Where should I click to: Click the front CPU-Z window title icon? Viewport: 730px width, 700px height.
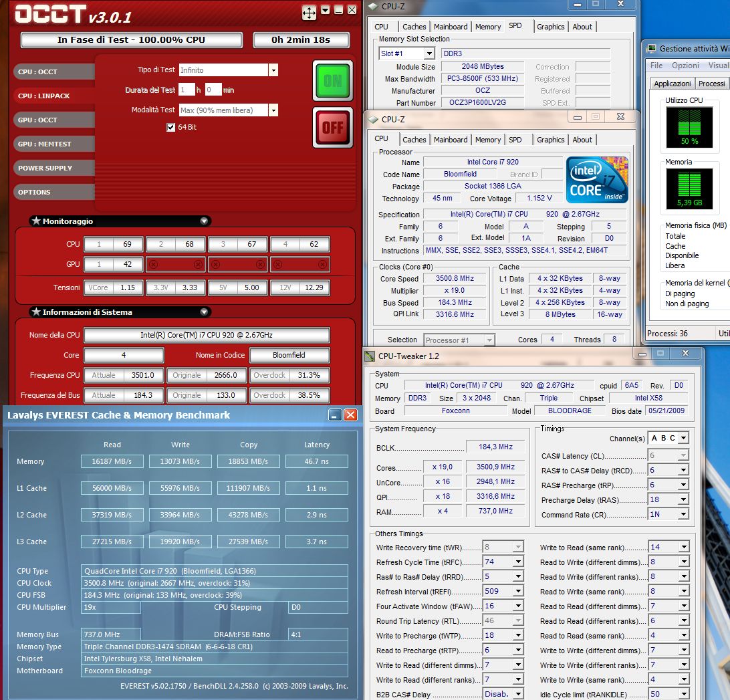coord(373,119)
